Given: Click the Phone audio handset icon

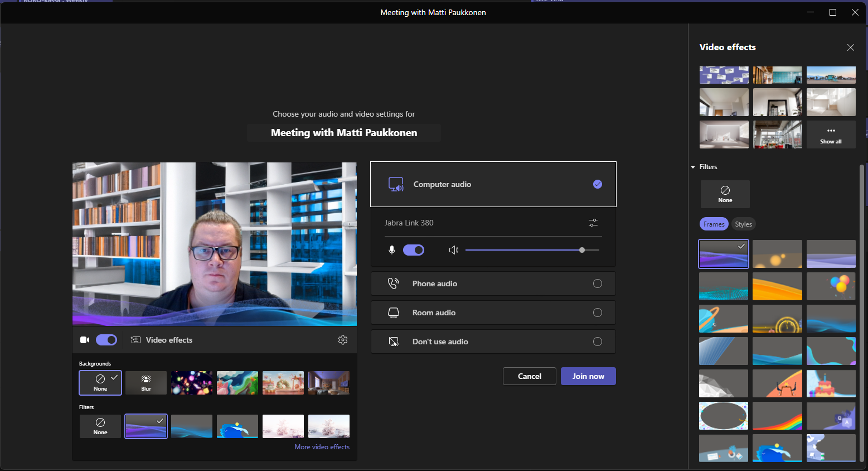Looking at the screenshot, I should tap(394, 283).
